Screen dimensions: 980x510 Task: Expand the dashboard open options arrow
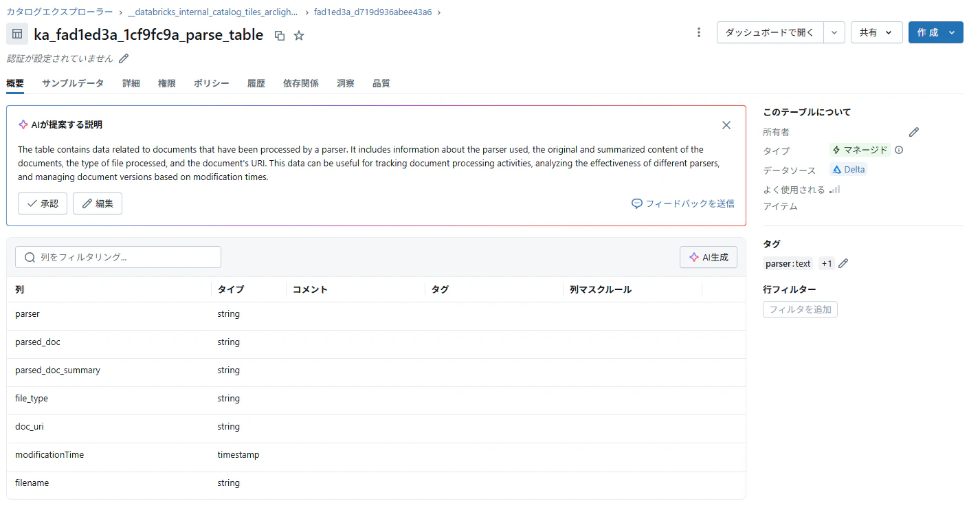(834, 32)
